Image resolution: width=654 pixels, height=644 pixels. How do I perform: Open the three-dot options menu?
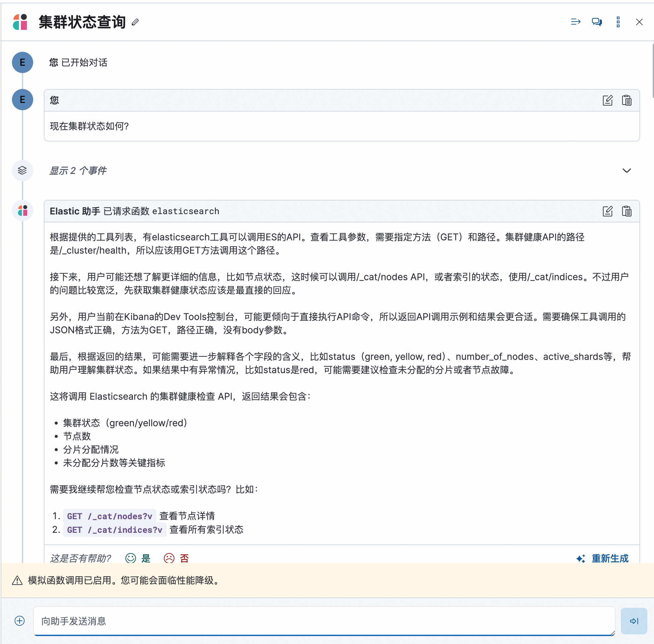(618, 22)
